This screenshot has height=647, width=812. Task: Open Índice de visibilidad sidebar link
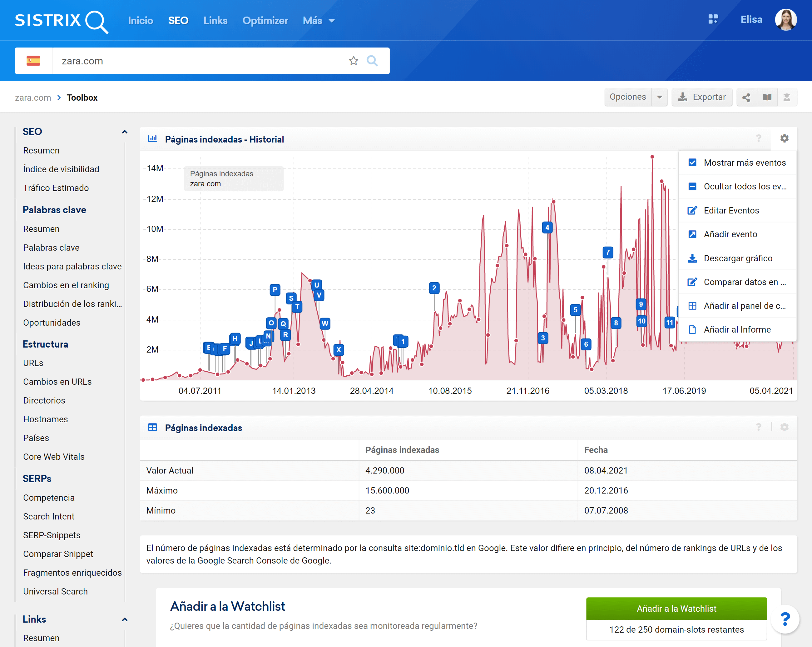(61, 169)
